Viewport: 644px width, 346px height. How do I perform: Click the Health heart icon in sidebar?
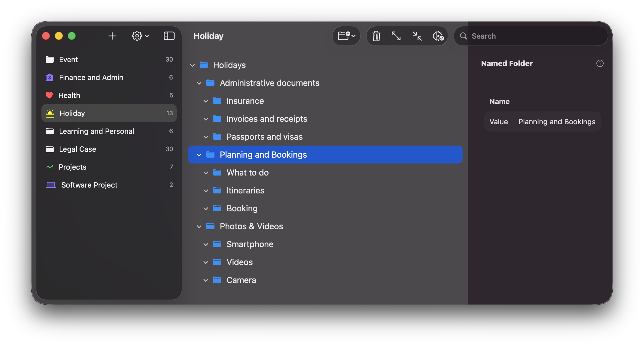click(50, 95)
